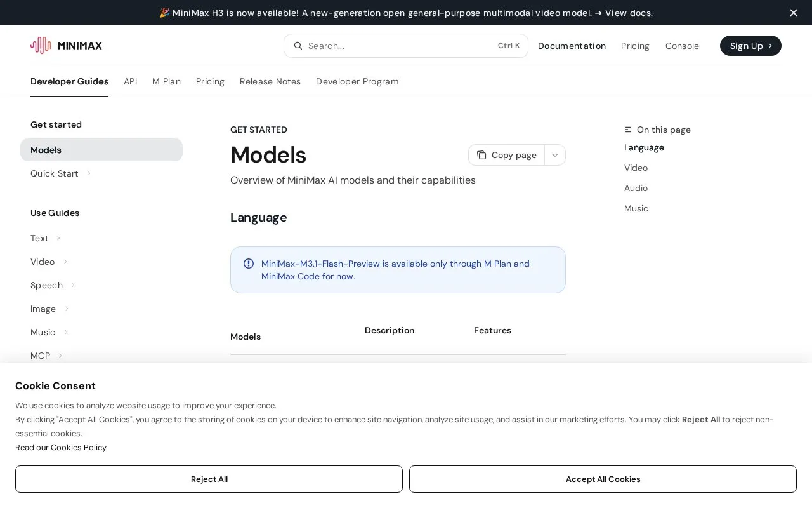Select Models in the sidebar

[101, 150]
